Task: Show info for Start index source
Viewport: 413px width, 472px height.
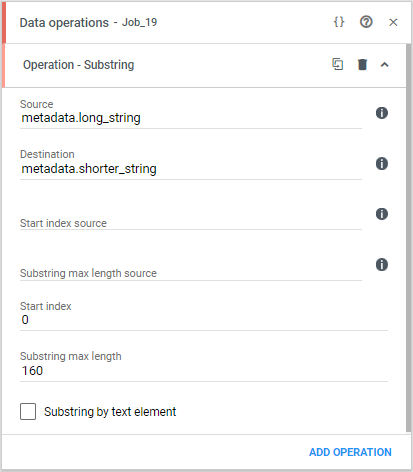Action: [x=382, y=214]
